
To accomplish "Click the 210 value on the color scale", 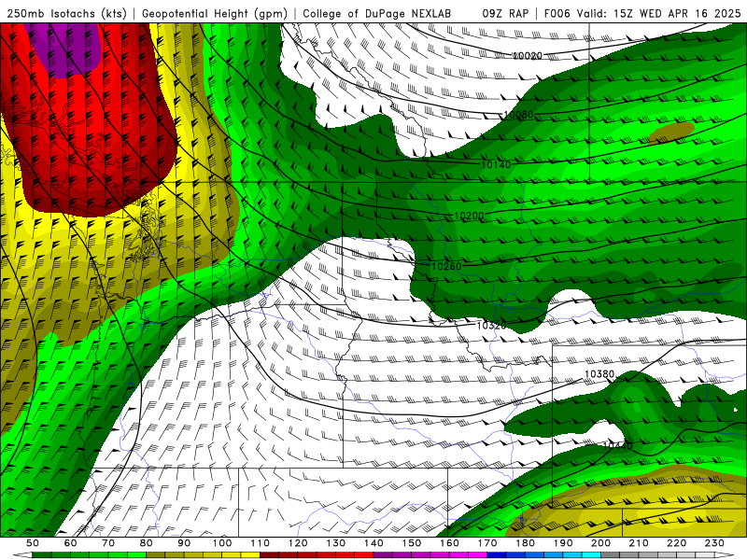I will [639, 543].
